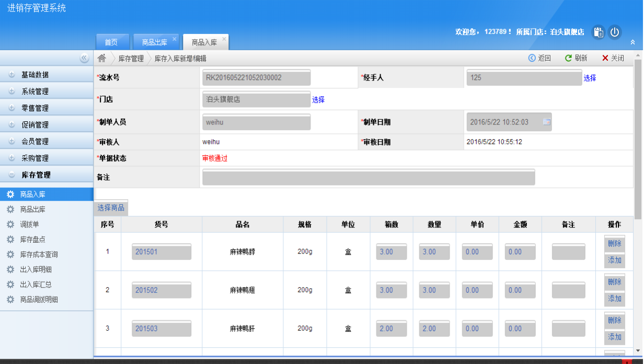Click 添加 for row 201502
This screenshot has width=644, height=364.
coord(615,298)
